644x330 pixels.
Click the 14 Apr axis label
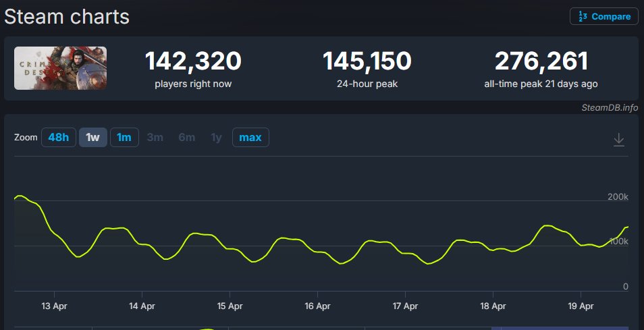pyautogui.click(x=142, y=306)
